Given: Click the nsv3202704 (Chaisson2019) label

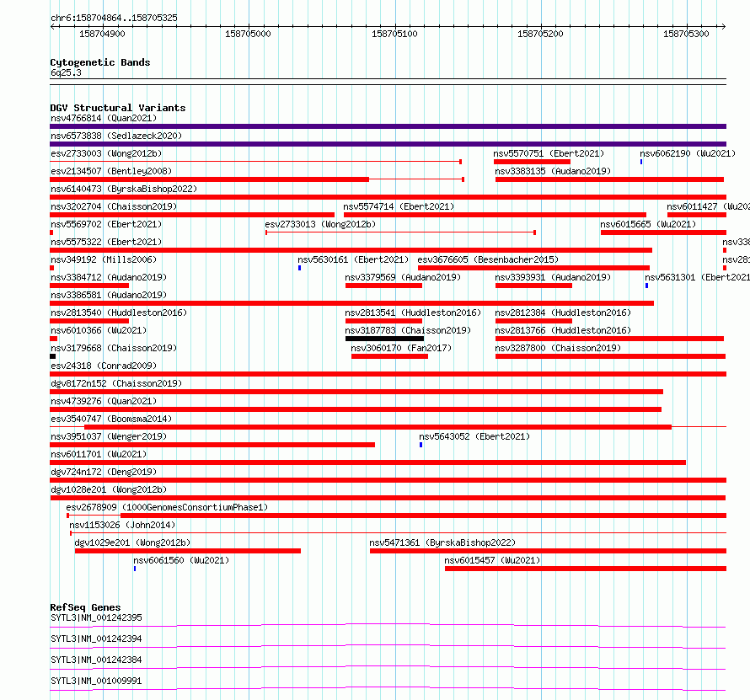Looking at the screenshot, I should 114,206.
